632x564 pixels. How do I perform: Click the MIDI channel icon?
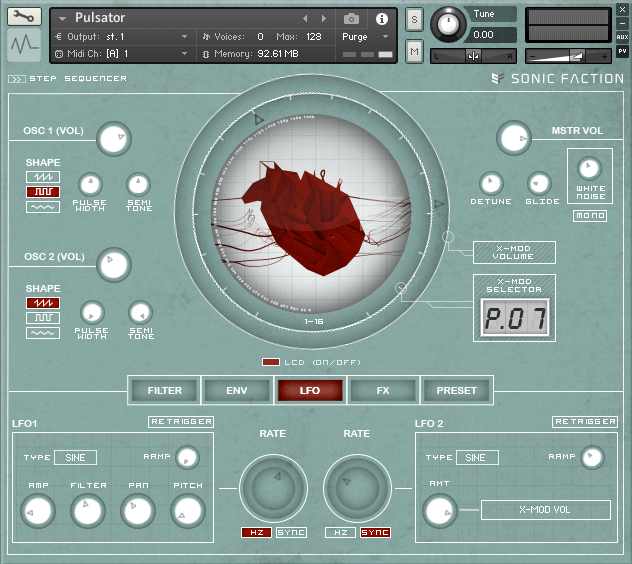59,54
